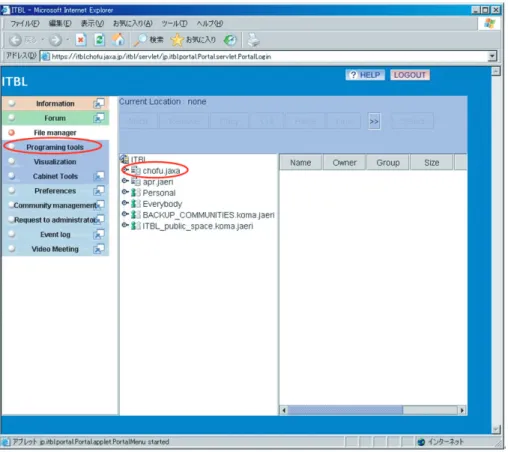Click the Owner column header
The image size is (508, 452).
click(x=344, y=163)
